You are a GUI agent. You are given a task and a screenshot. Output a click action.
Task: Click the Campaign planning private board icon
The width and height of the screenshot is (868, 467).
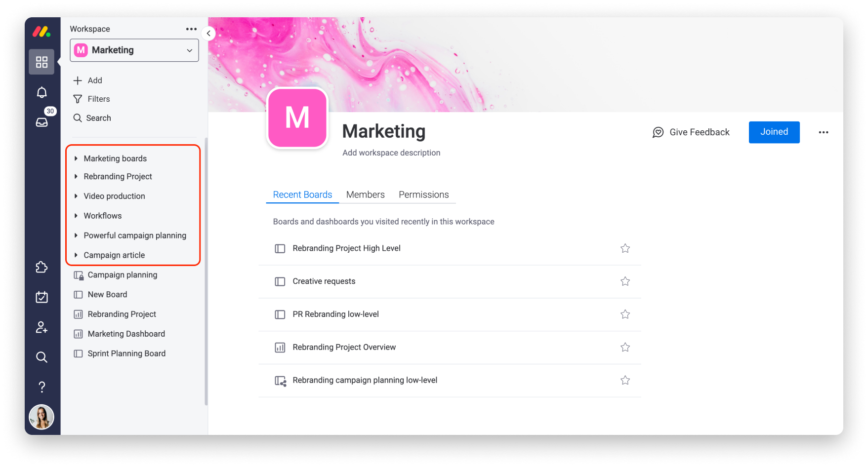tap(78, 275)
